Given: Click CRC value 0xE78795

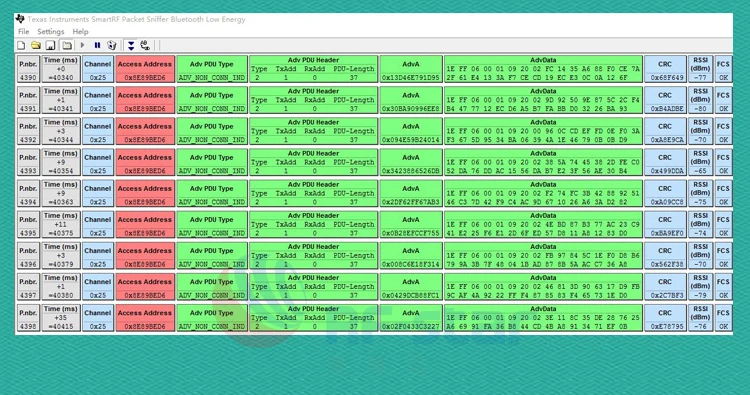Looking at the screenshot, I should click(x=667, y=326).
